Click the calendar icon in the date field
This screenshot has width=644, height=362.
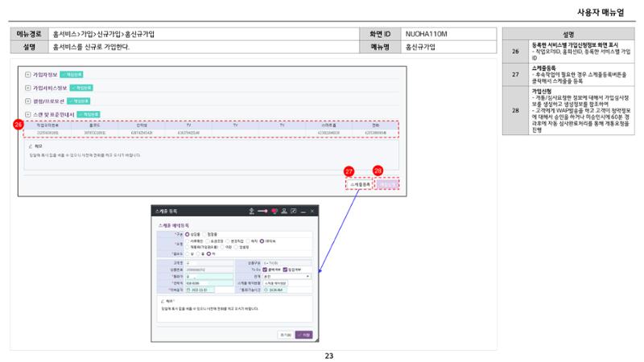coord(188,290)
